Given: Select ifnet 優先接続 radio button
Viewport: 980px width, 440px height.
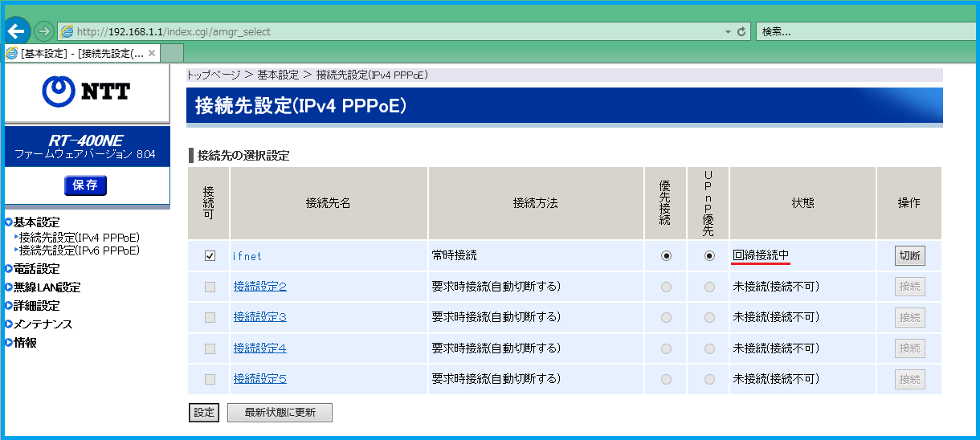Looking at the screenshot, I should (666, 256).
